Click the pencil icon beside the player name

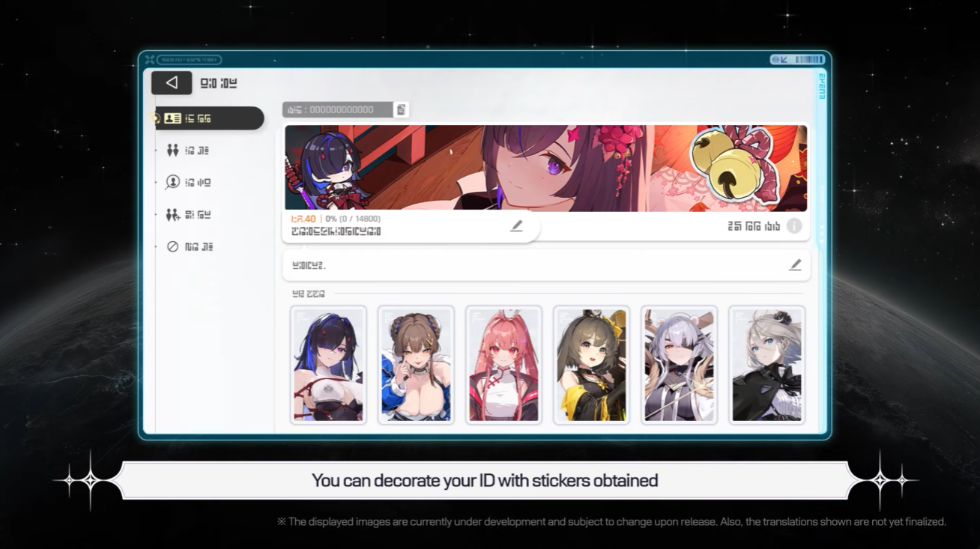coord(516,226)
